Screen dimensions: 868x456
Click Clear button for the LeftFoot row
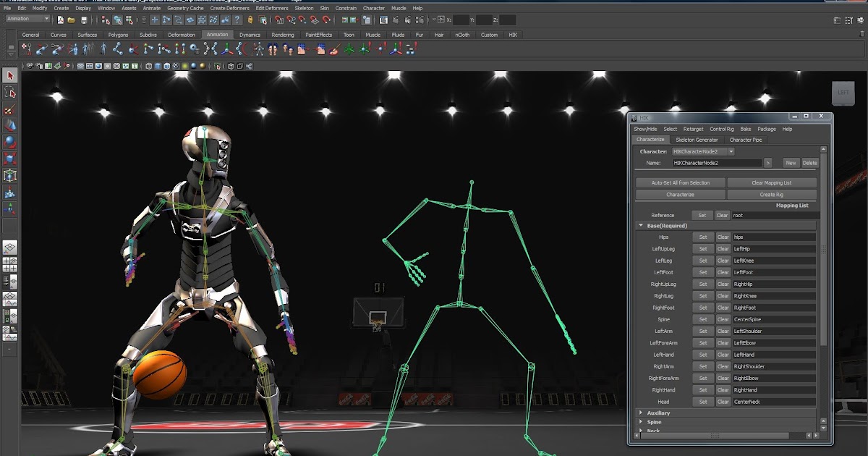(x=723, y=272)
